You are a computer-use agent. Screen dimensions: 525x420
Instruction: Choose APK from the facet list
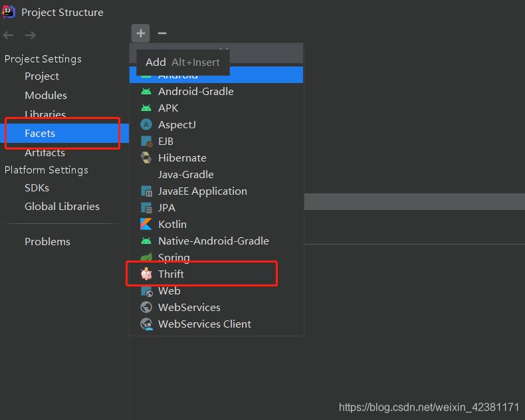click(216, 108)
